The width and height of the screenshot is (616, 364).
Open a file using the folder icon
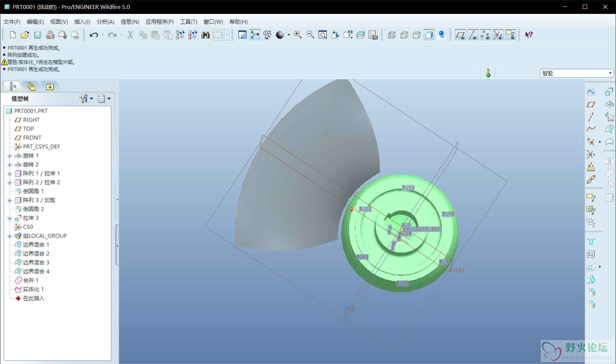coord(25,35)
